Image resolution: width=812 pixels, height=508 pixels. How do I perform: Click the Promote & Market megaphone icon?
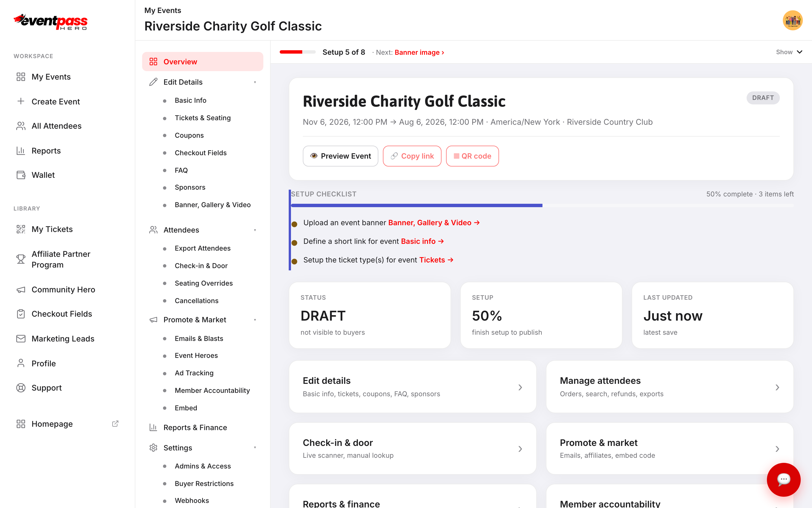(x=153, y=320)
